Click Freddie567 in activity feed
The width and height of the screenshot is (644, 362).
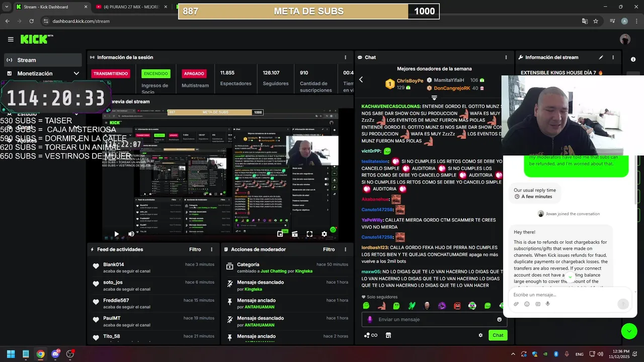pos(116,301)
